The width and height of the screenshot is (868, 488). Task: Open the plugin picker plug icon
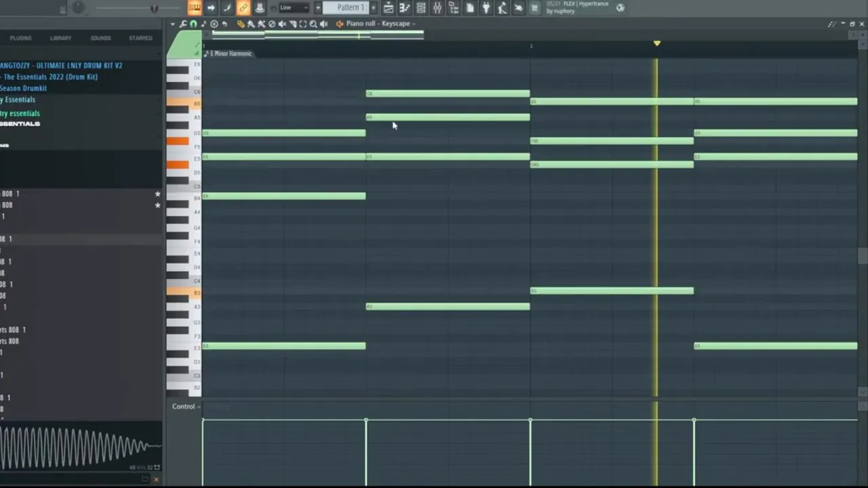486,7
